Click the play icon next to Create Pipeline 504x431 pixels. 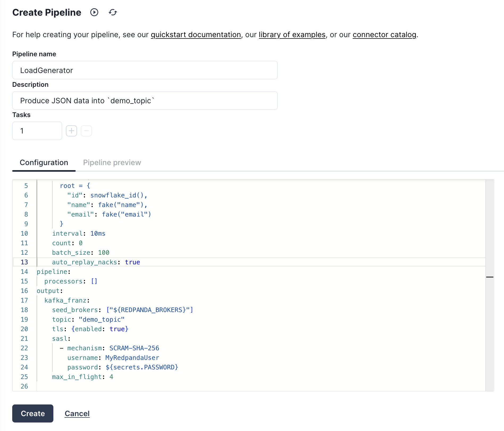(94, 12)
